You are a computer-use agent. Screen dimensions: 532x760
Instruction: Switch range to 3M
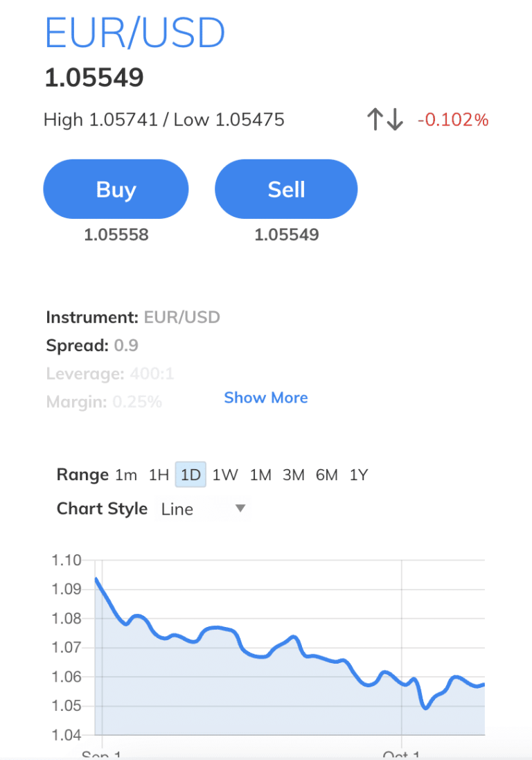point(294,475)
